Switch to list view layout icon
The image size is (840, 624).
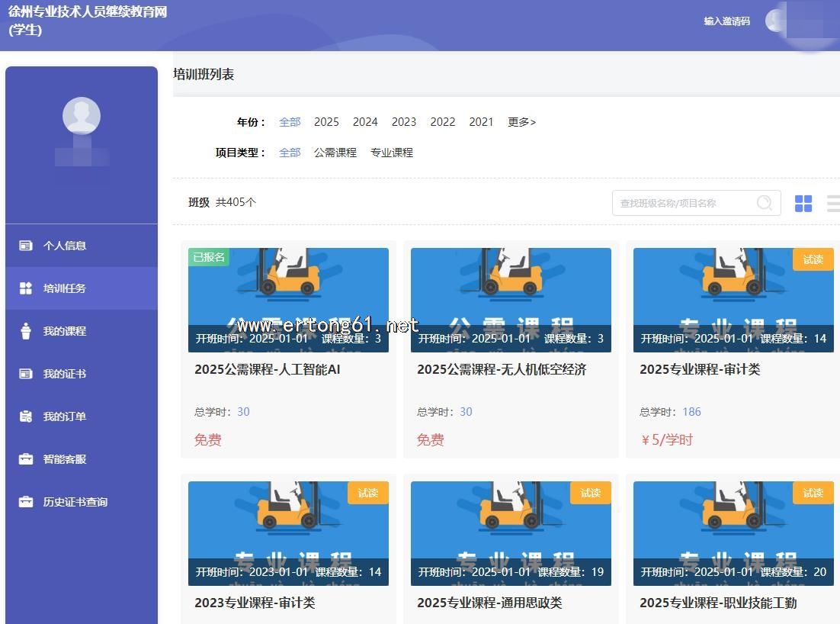[x=833, y=204]
